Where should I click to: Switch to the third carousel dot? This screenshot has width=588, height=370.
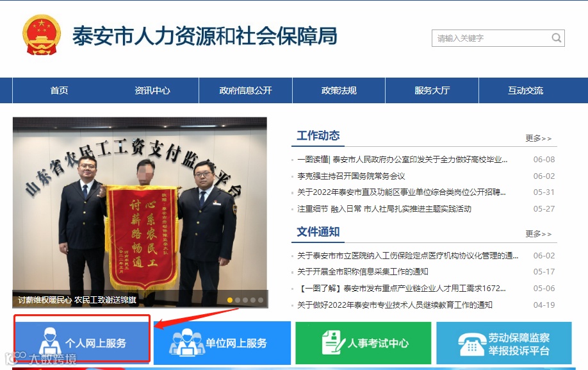click(x=245, y=300)
